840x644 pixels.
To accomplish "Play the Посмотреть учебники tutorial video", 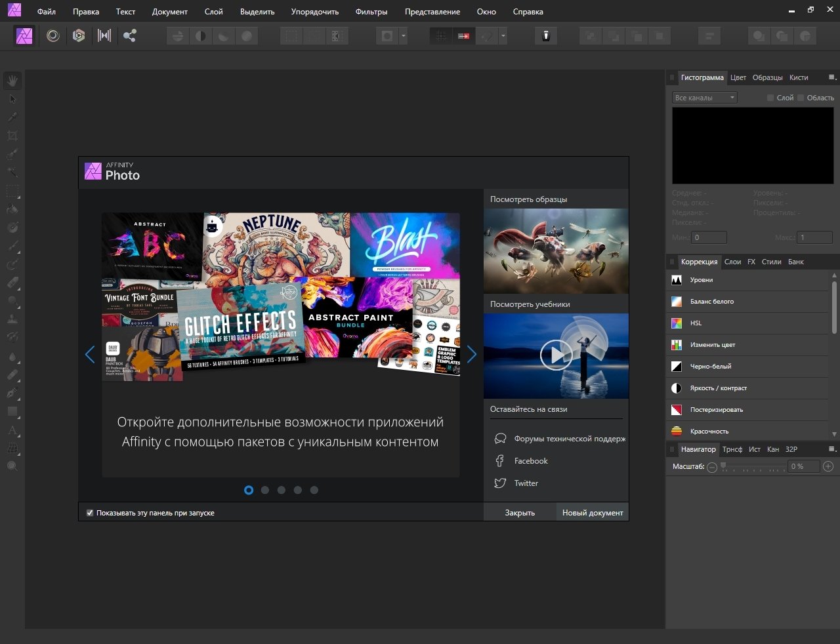I will click(556, 355).
